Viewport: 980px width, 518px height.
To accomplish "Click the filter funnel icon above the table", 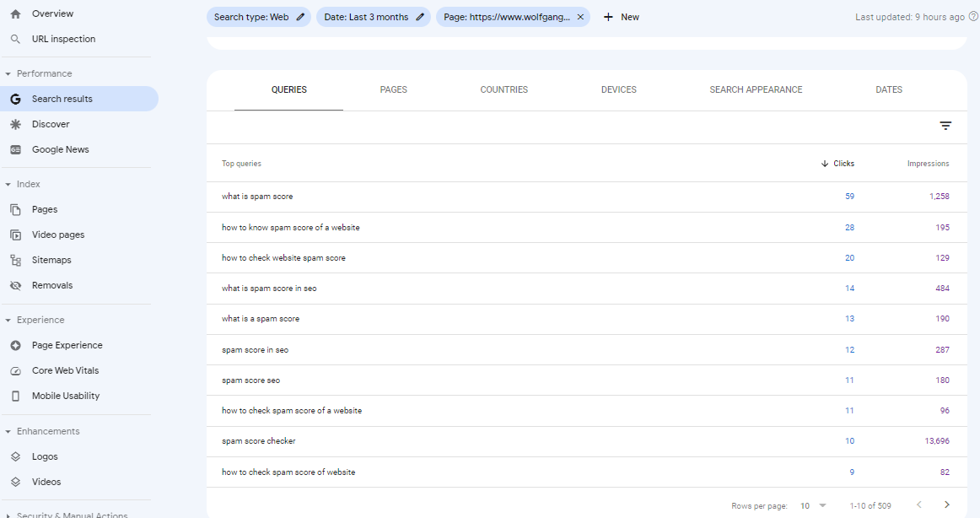I will (x=945, y=125).
